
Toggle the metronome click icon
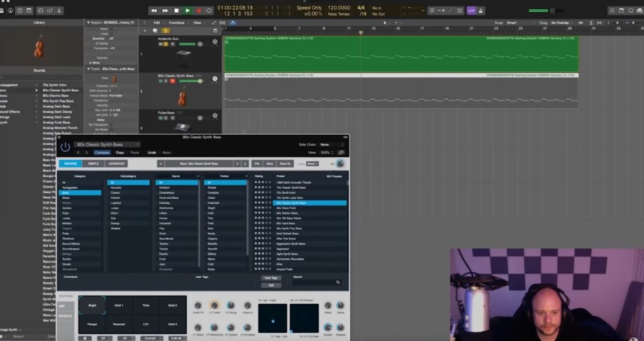click(x=481, y=11)
